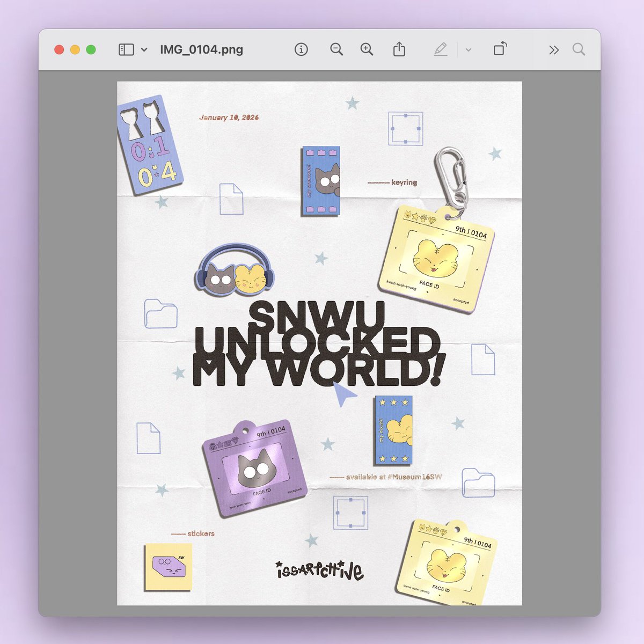This screenshot has height=644, width=644.
Task: Click the SNWU UNLOCKED MY WORLD poster image
Action: (x=319, y=343)
